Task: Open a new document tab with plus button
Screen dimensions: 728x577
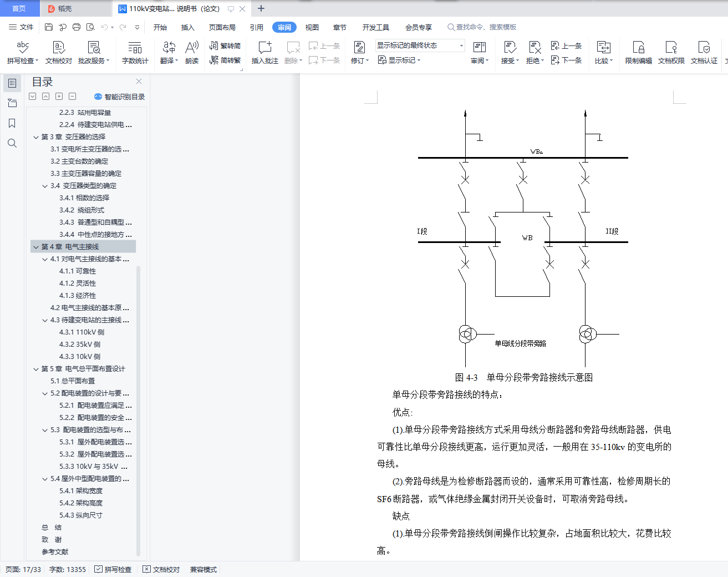Action: (261, 8)
